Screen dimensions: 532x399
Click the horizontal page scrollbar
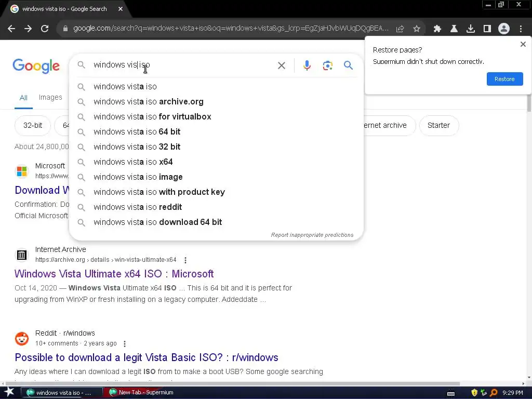[x=232, y=384]
